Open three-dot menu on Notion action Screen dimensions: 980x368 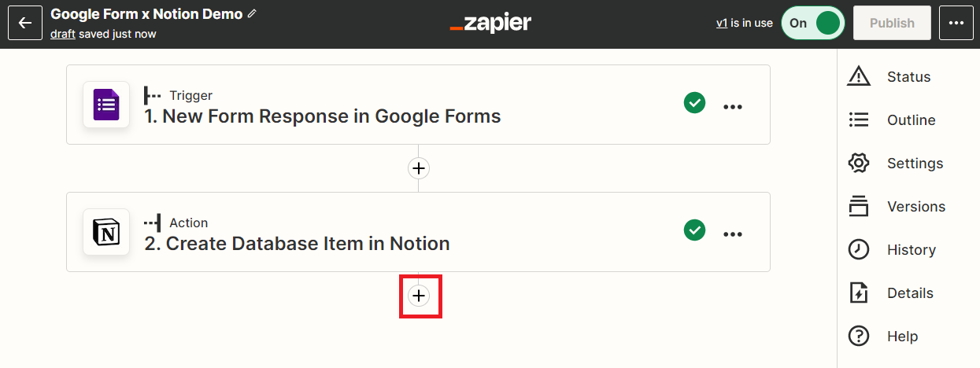733,234
